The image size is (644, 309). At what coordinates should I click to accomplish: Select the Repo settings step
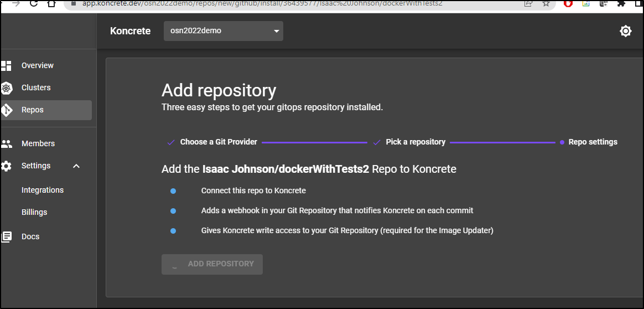point(593,142)
